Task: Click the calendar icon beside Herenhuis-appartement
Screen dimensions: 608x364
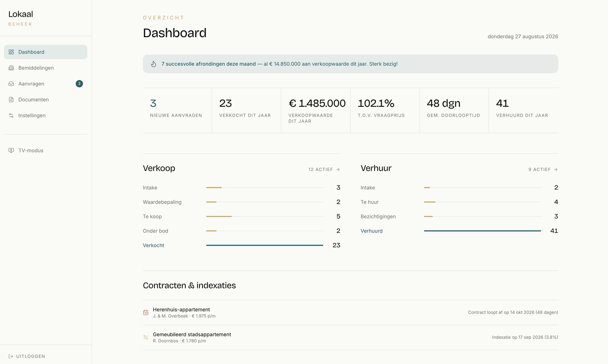Action: click(x=146, y=313)
